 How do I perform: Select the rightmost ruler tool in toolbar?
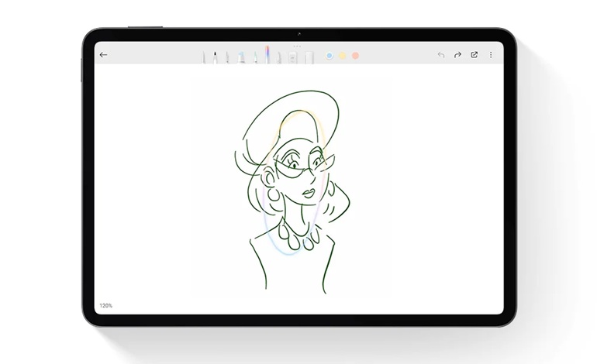309,57
